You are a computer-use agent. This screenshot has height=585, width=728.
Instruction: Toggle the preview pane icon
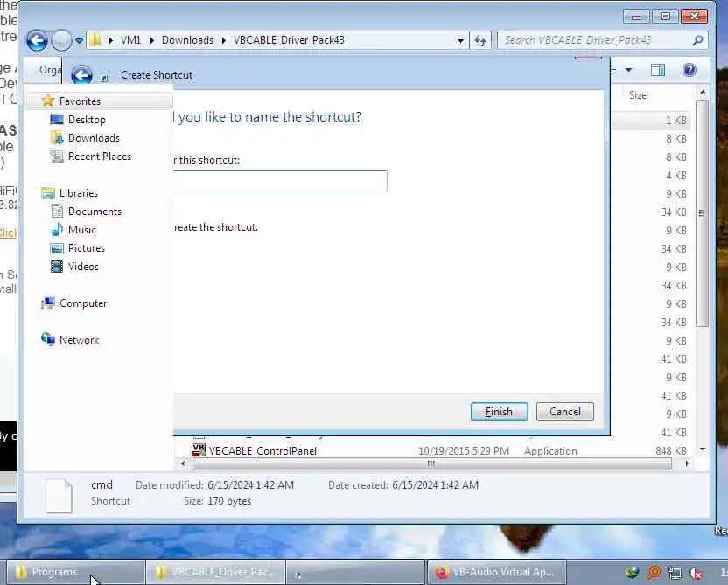[x=658, y=70]
